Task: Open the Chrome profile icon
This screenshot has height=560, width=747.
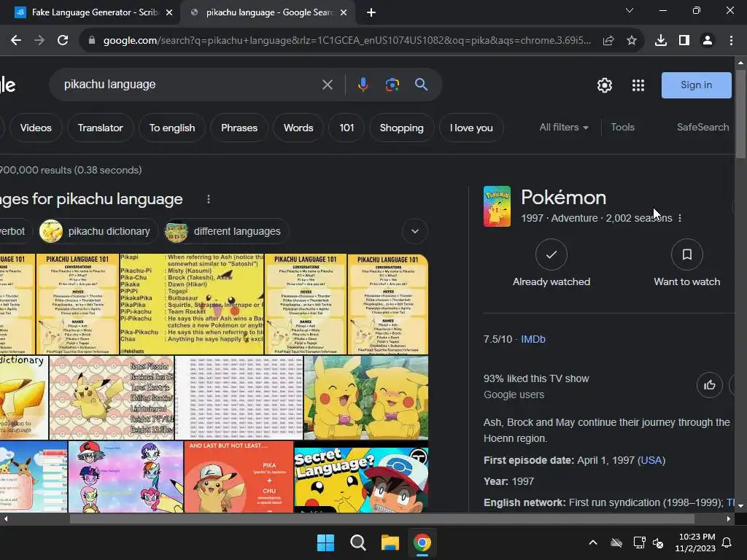Action: pyautogui.click(x=708, y=41)
